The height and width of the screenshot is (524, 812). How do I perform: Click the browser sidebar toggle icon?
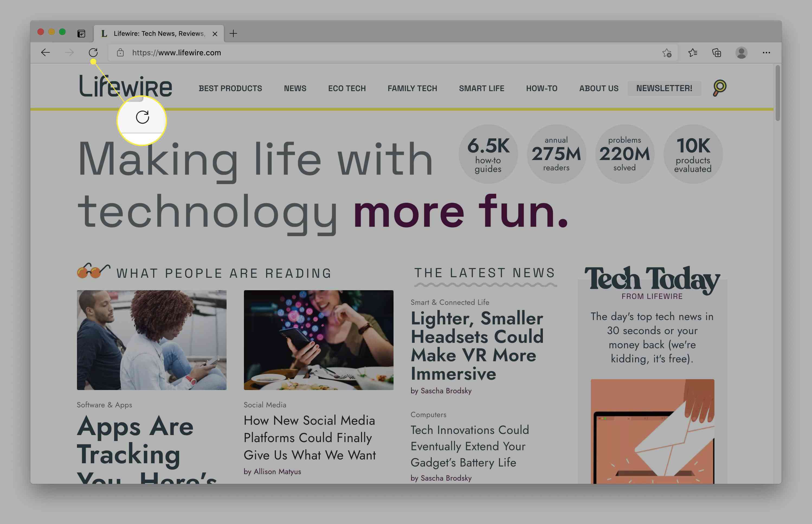click(81, 33)
